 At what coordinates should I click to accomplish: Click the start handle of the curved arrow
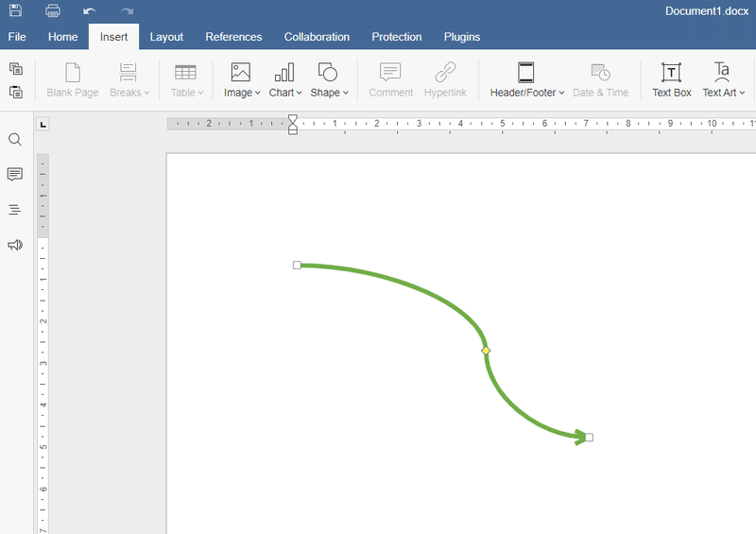(x=297, y=265)
